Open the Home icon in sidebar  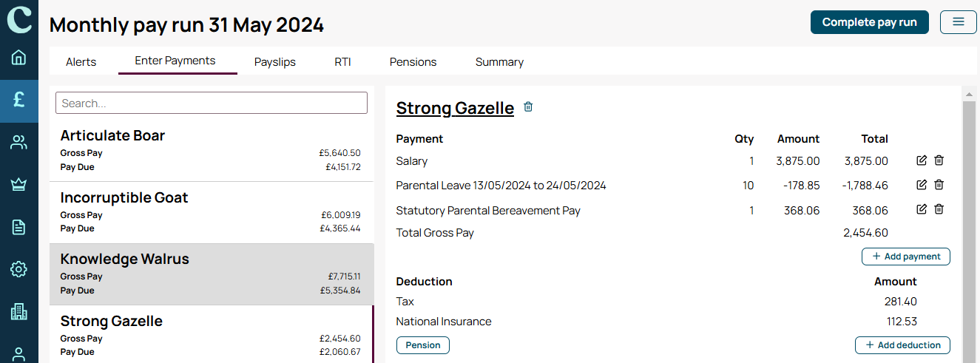19,57
